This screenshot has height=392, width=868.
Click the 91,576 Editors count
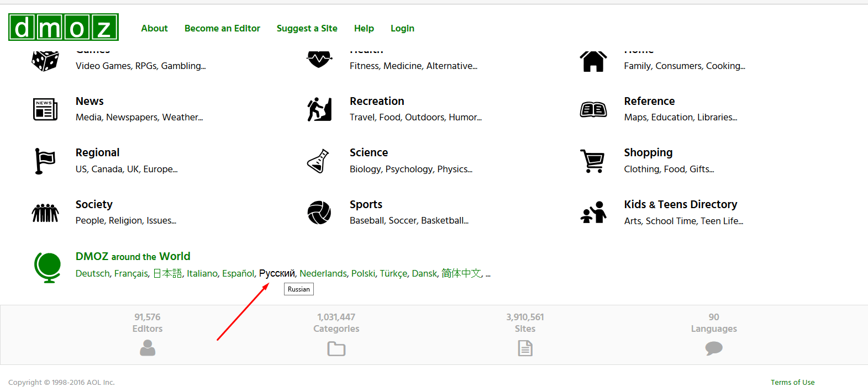(x=148, y=317)
